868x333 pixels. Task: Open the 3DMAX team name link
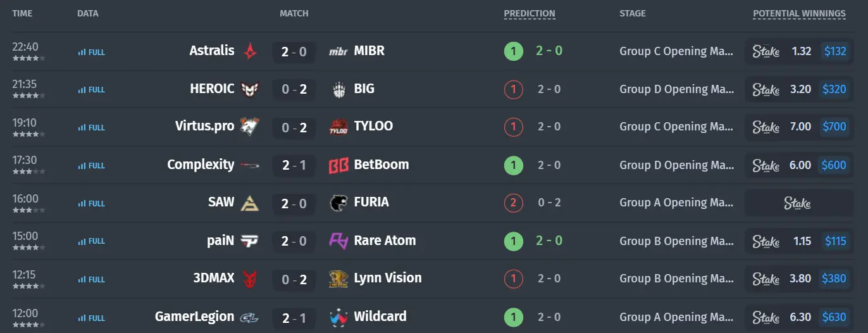click(214, 279)
